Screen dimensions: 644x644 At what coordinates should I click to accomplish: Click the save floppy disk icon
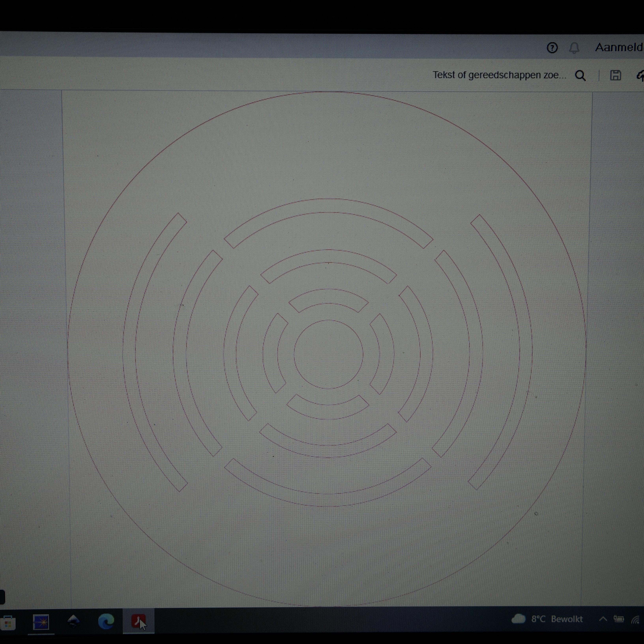615,75
